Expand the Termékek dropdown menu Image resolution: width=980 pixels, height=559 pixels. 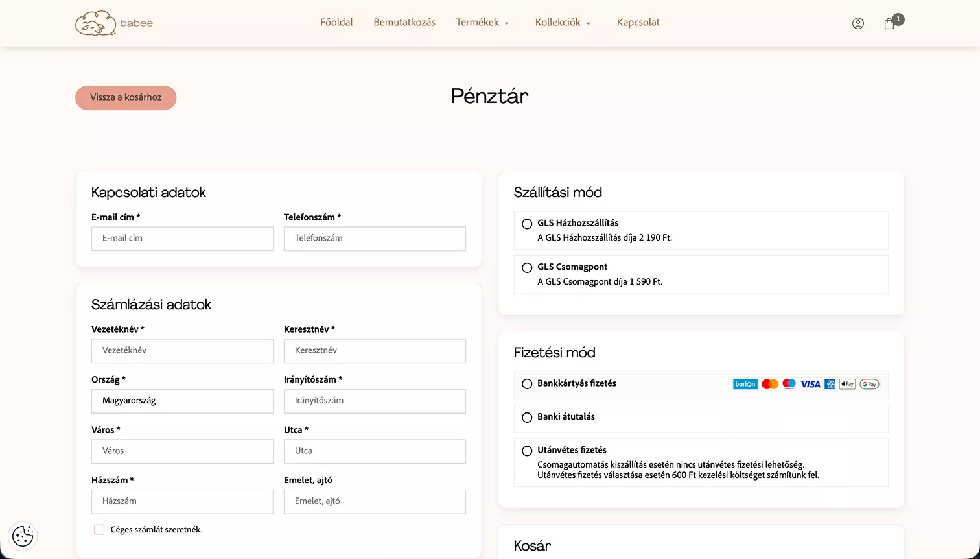482,23
